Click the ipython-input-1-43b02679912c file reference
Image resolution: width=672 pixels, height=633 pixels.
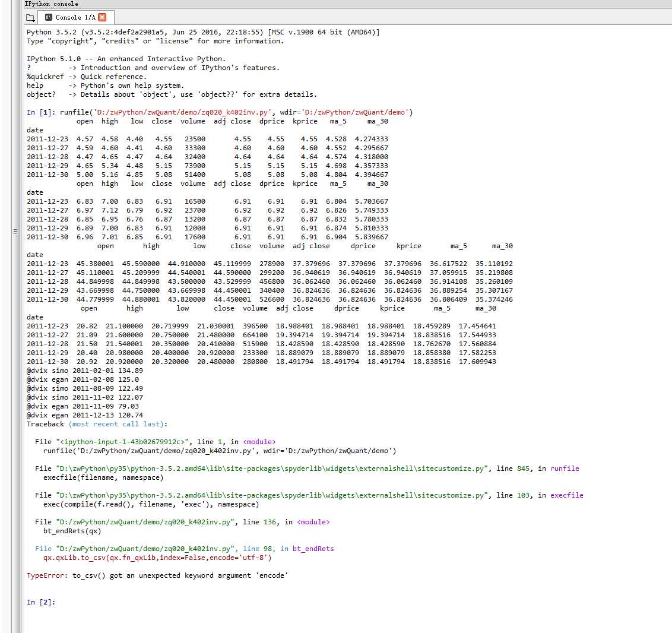[x=122, y=442]
